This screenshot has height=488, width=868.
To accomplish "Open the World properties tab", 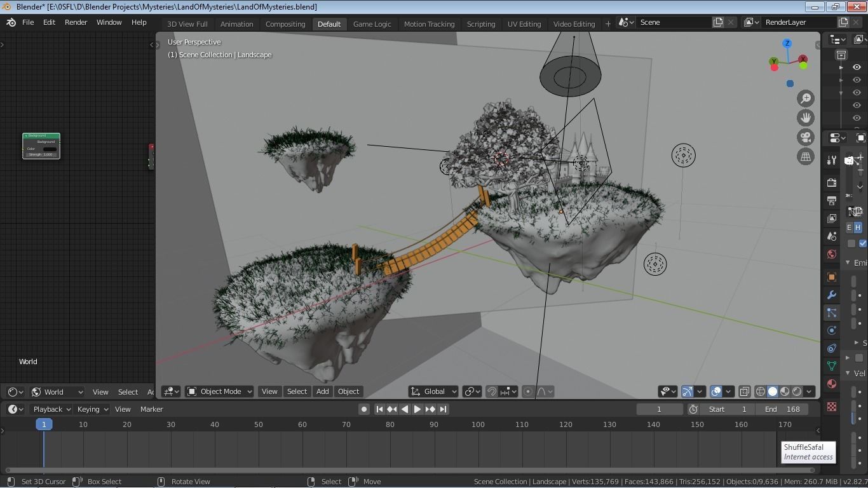I will coord(831,254).
